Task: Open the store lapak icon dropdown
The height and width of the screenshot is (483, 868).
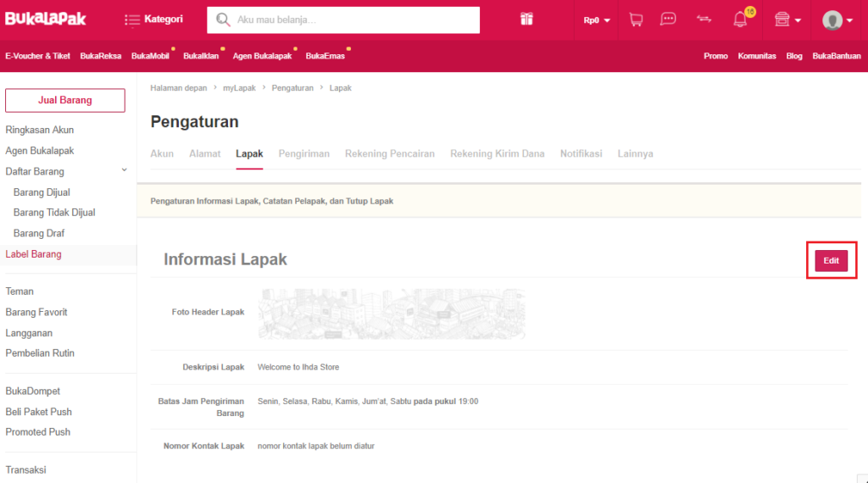Action: click(x=787, y=20)
